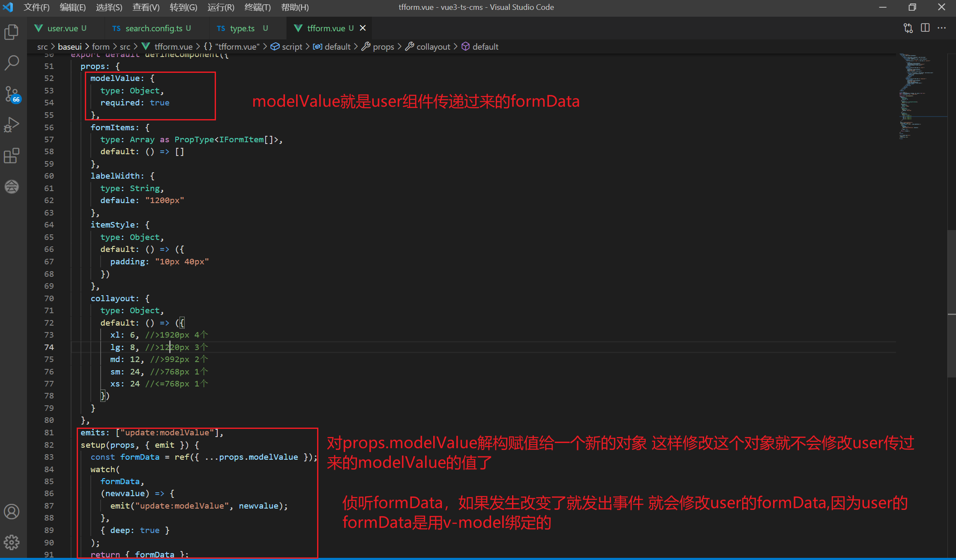Viewport: 956px width, 560px height.
Task: Click the modelValue property on line 52
Action: pos(115,78)
